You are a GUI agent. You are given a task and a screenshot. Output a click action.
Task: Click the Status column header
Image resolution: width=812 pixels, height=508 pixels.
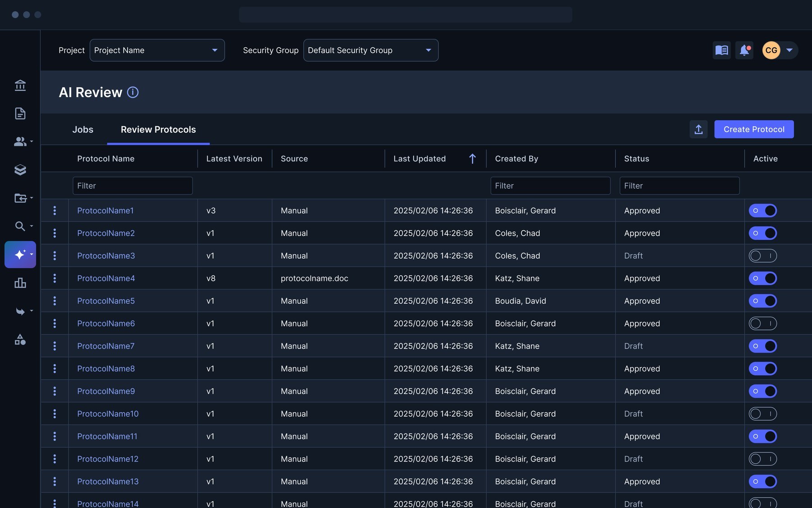point(637,158)
